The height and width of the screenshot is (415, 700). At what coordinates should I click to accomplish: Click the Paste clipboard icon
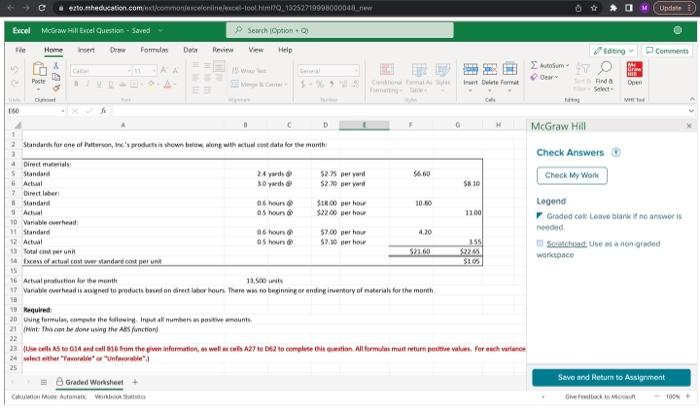tap(39, 69)
